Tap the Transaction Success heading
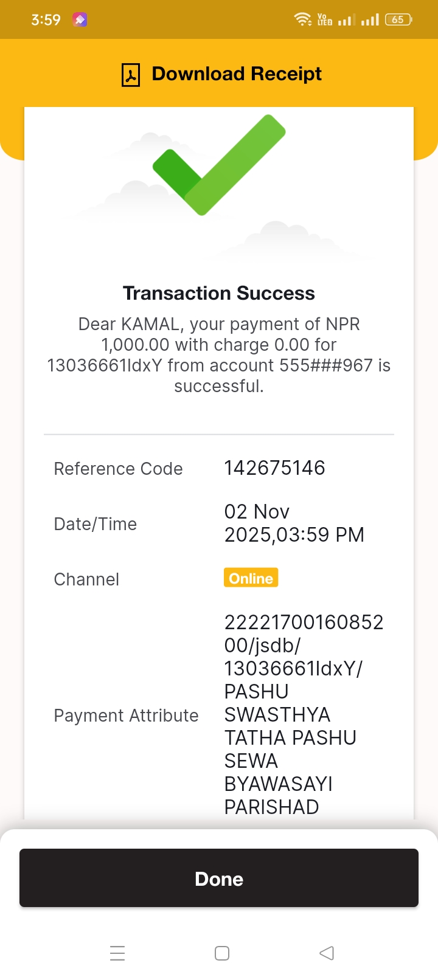 tap(219, 293)
